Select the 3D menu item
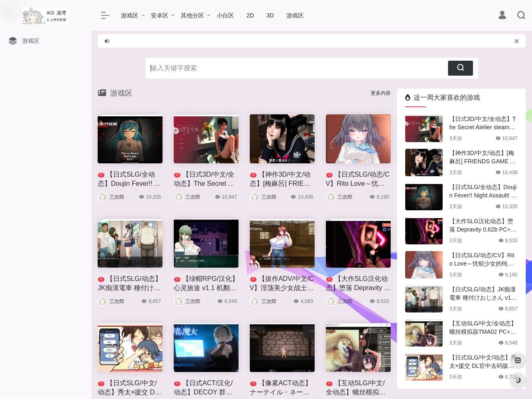 (270, 15)
